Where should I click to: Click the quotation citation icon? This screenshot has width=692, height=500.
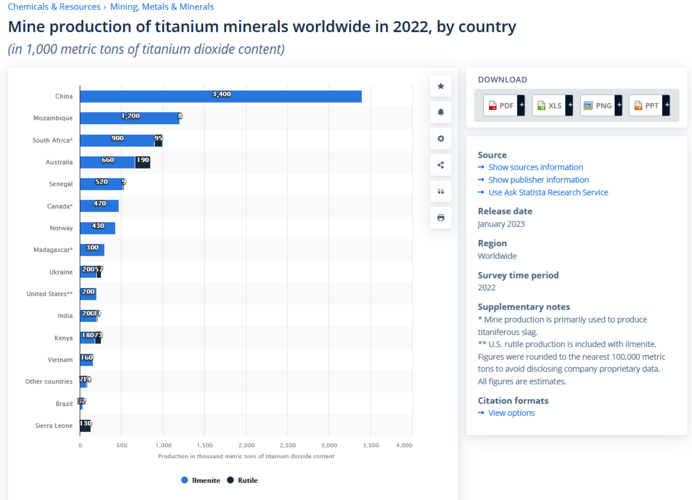click(440, 192)
